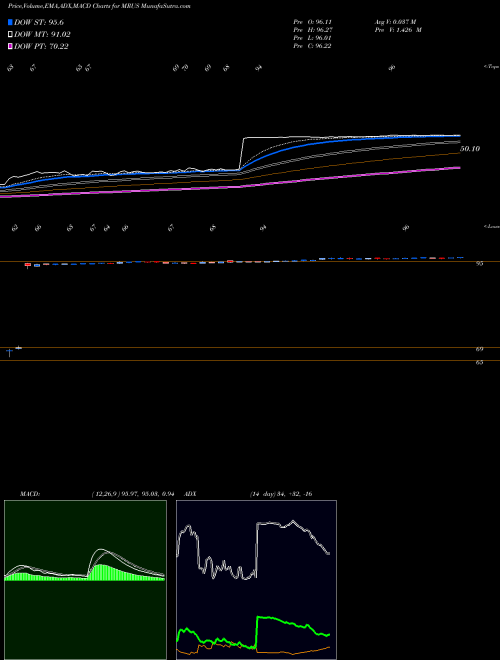The height and width of the screenshot is (660, 500).
Task: Click the '50.10' EMA price label
Action: coord(470,149)
